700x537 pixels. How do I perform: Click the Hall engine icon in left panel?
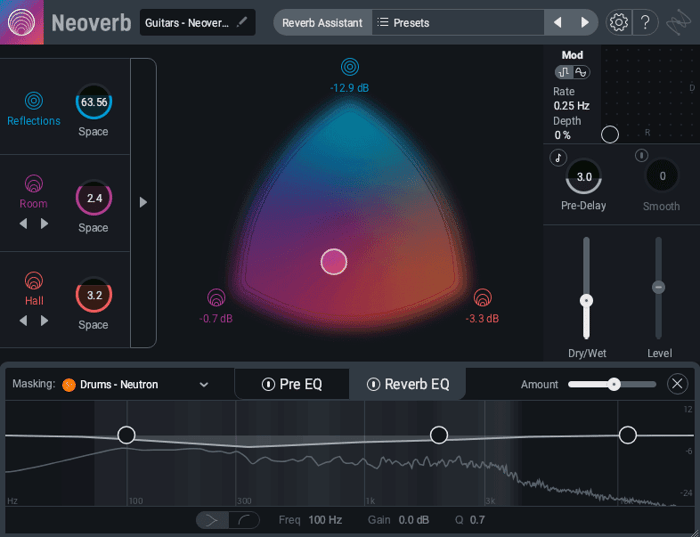tap(34, 281)
